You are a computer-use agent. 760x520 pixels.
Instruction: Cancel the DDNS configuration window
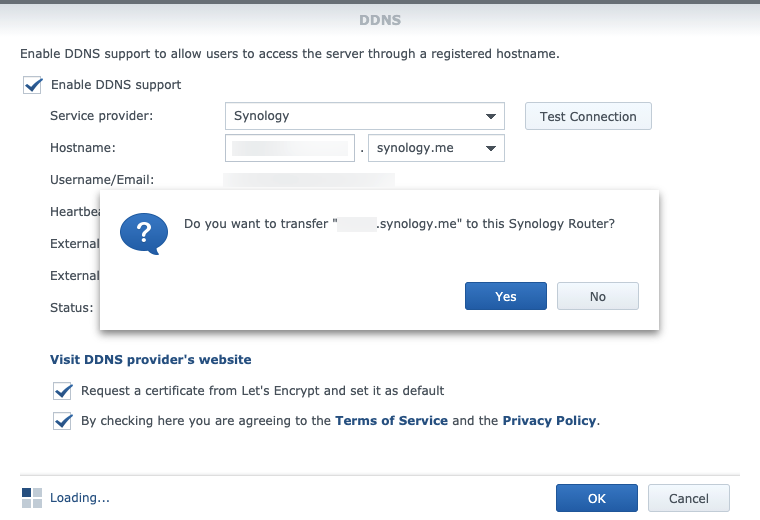click(688, 498)
